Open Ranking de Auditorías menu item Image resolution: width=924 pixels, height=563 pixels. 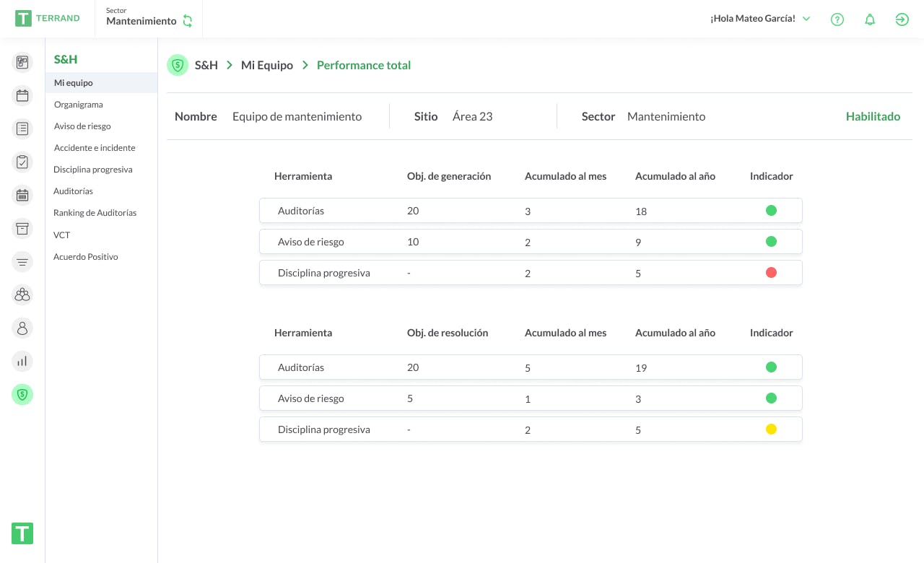coord(95,213)
